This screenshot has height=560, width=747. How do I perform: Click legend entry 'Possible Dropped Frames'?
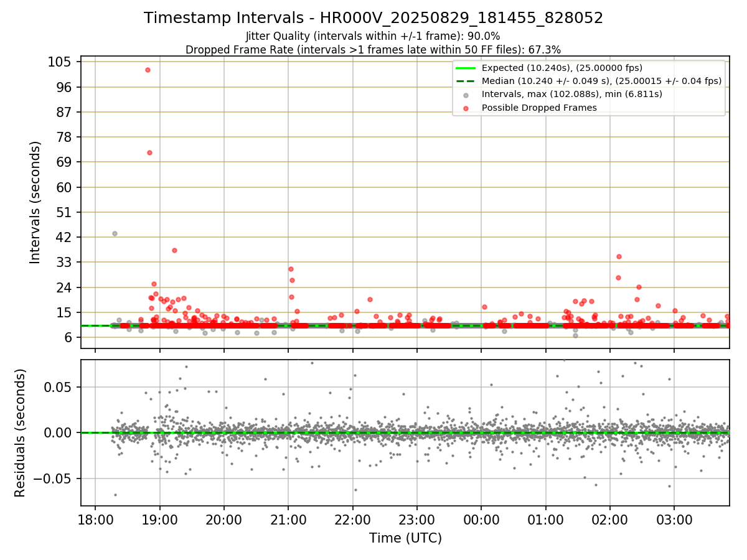point(539,108)
